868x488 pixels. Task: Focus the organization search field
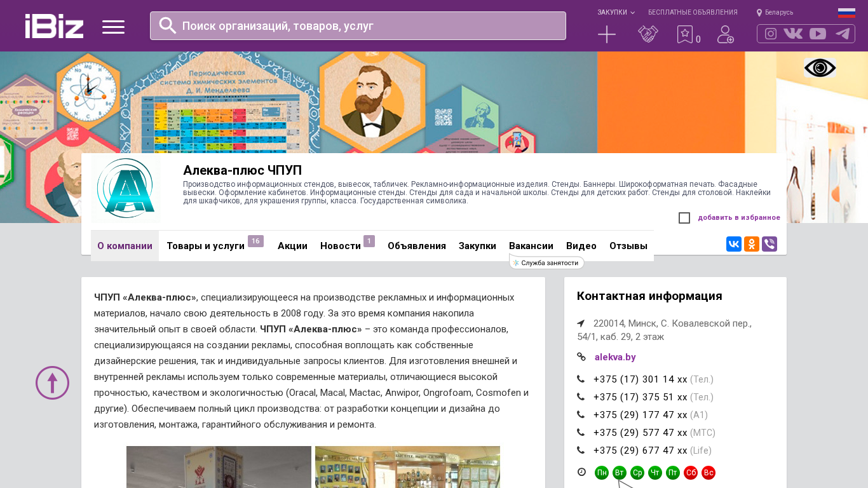[x=358, y=25]
